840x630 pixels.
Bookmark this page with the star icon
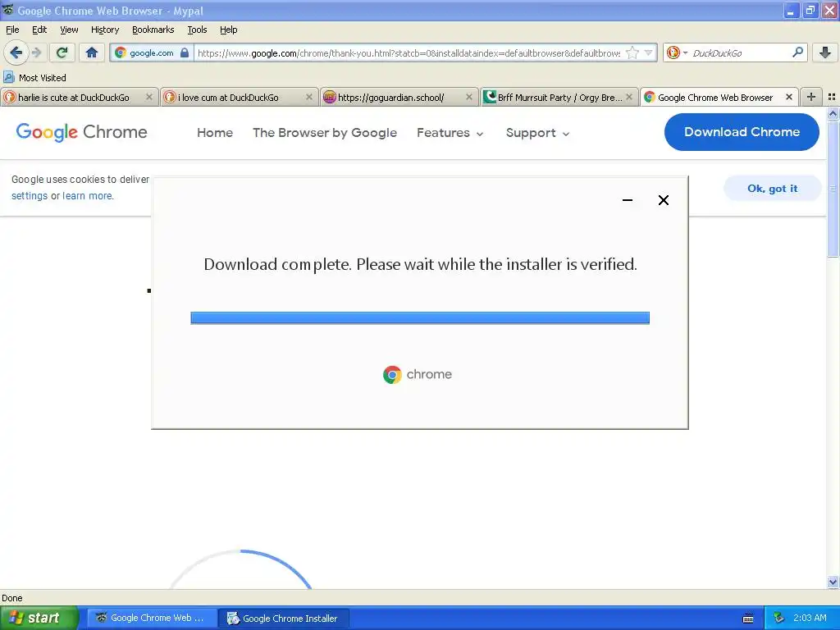point(632,52)
